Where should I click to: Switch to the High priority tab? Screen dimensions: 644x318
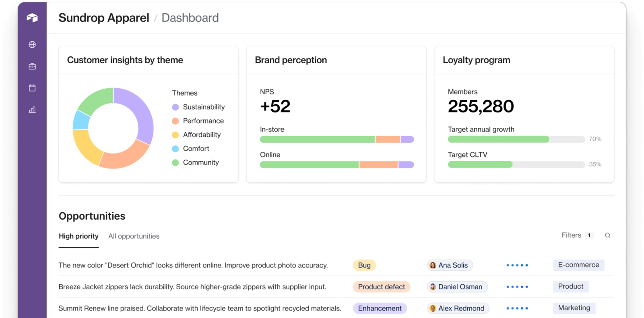(x=78, y=236)
